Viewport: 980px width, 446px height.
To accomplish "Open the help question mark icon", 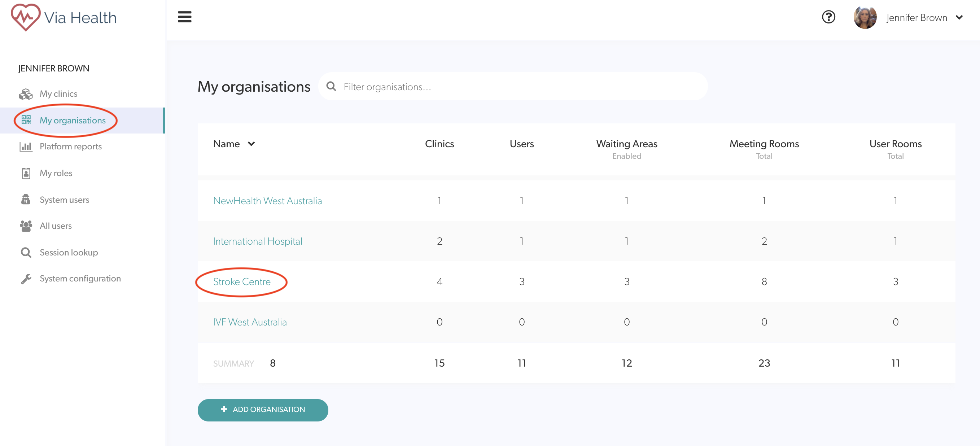I will pyautogui.click(x=828, y=17).
